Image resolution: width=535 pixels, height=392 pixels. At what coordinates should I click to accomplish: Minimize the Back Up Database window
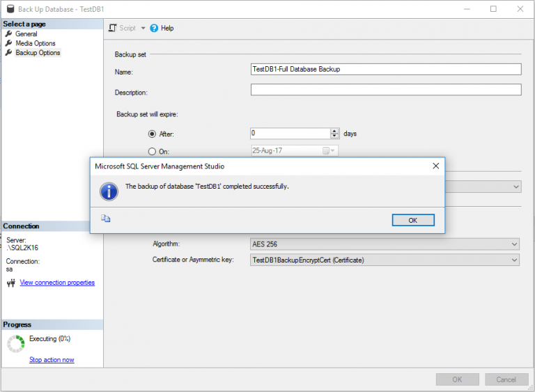[467, 9]
